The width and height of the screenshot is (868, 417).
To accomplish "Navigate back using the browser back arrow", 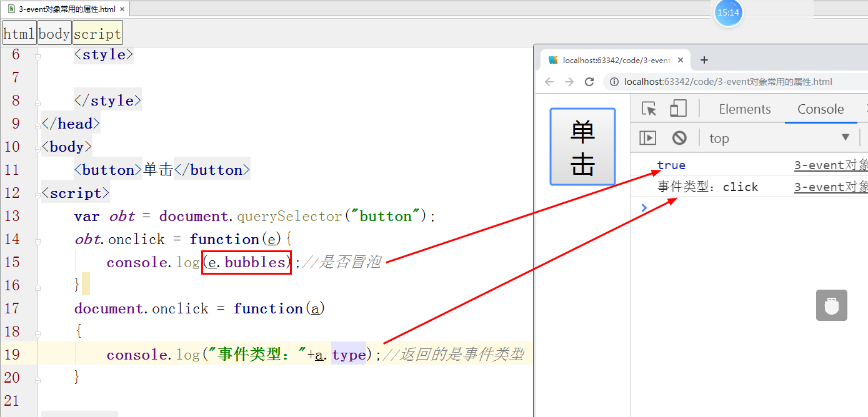I will pos(549,81).
